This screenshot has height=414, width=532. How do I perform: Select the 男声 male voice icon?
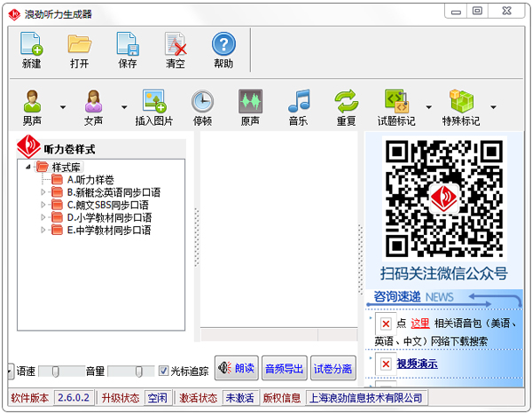pos(32,101)
